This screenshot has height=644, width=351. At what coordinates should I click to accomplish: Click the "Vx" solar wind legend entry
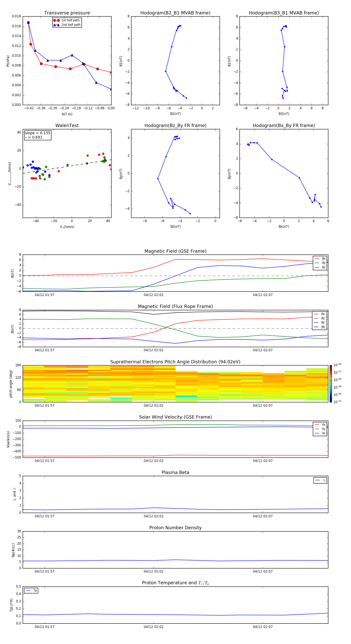[320, 424]
